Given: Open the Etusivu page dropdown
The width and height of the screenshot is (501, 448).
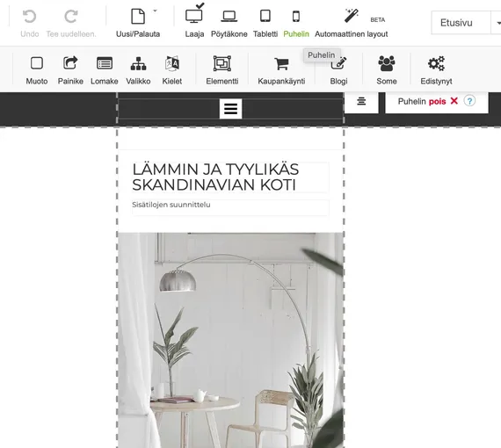Looking at the screenshot, I should [466, 23].
